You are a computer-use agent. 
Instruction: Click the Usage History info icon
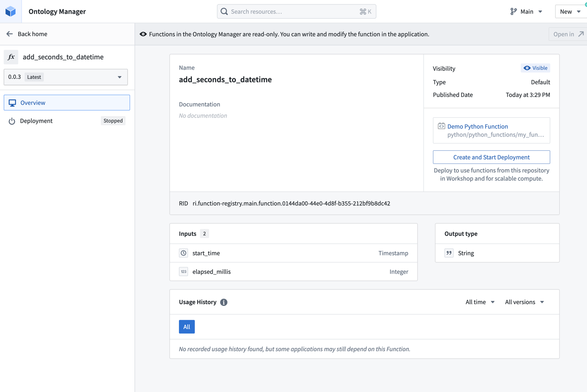[224, 302]
